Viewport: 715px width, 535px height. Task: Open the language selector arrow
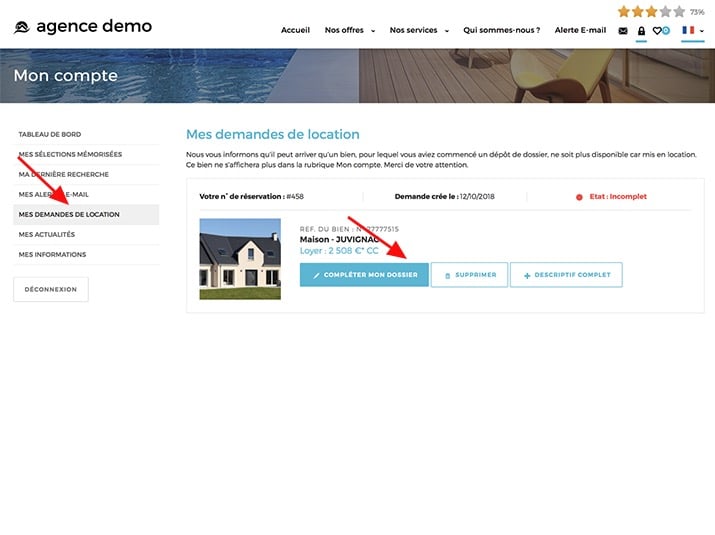coord(702,31)
